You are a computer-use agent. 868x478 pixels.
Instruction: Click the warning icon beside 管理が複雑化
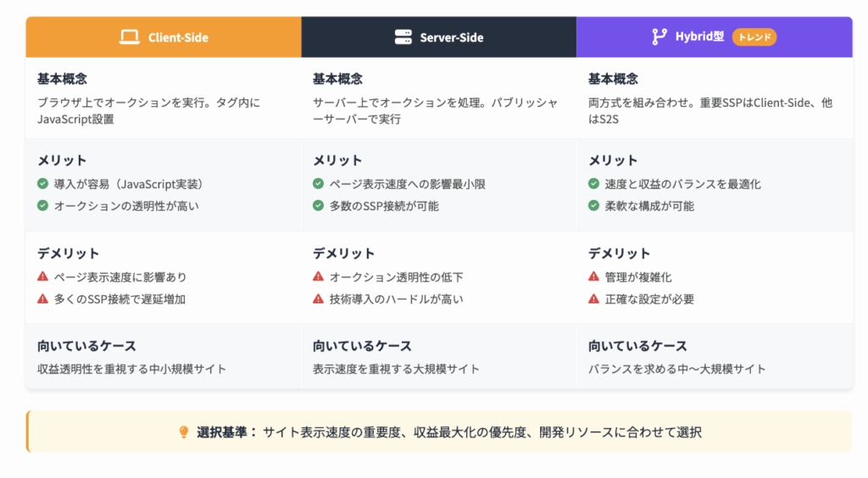pyautogui.click(x=593, y=276)
